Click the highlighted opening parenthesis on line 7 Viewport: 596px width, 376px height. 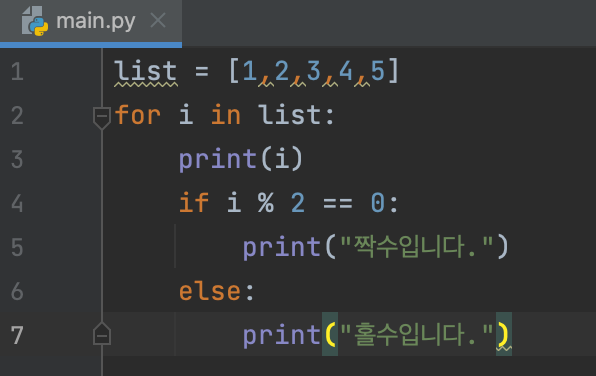[330, 335]
